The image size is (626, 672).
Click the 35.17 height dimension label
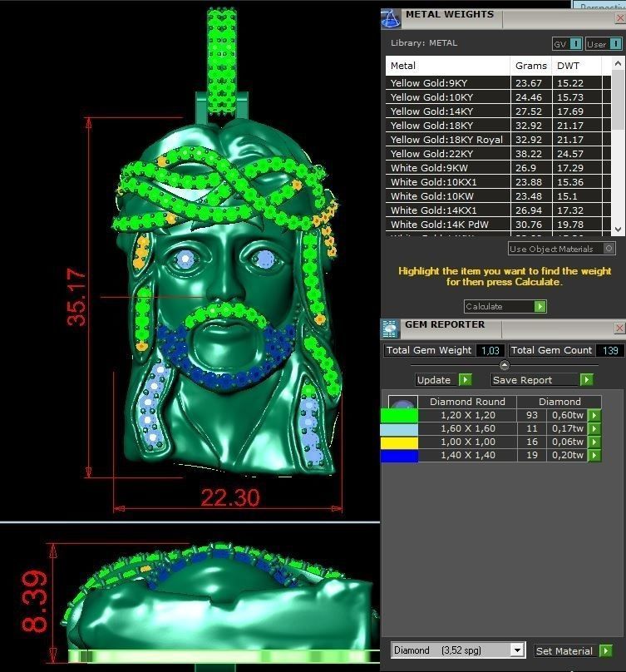(76, 297)
